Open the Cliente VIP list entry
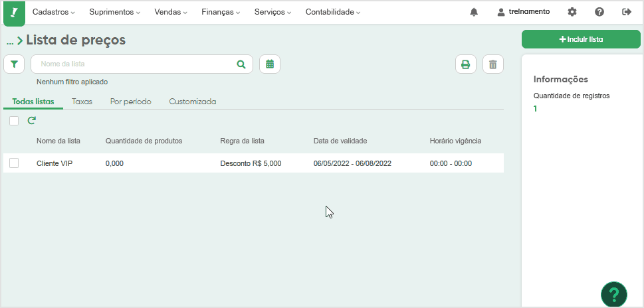The image size is (644, 308). 54,164
